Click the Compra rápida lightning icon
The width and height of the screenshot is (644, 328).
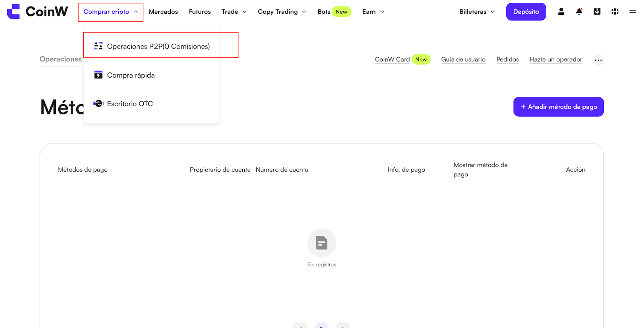pyautogui.click(x=98, y=75)
